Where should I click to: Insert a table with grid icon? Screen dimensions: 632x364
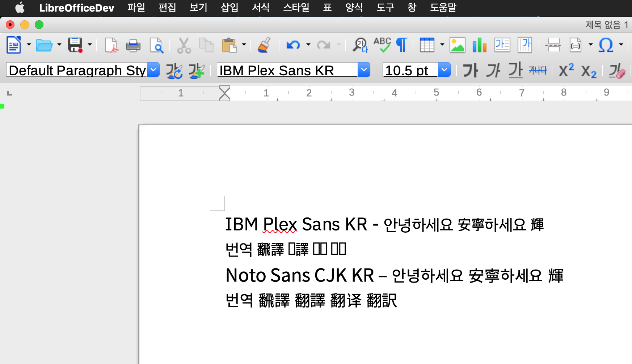tap(427, 45)
